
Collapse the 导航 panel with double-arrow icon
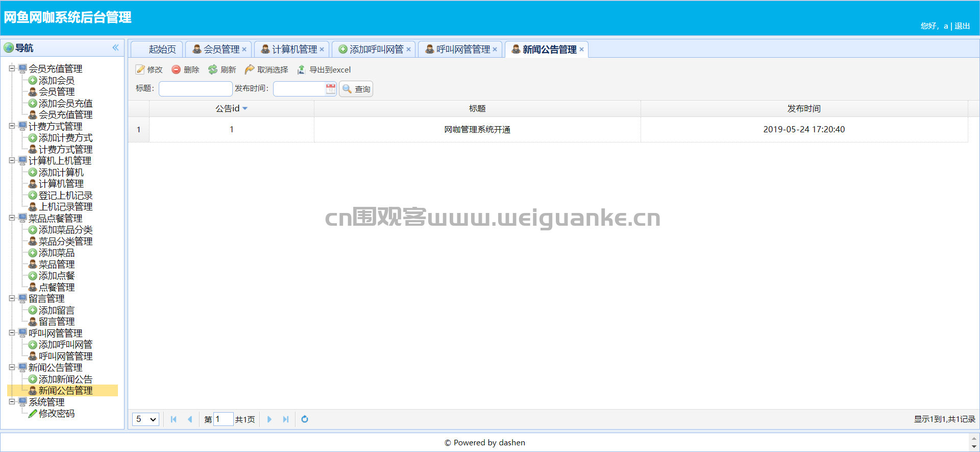tap(116, 47)
